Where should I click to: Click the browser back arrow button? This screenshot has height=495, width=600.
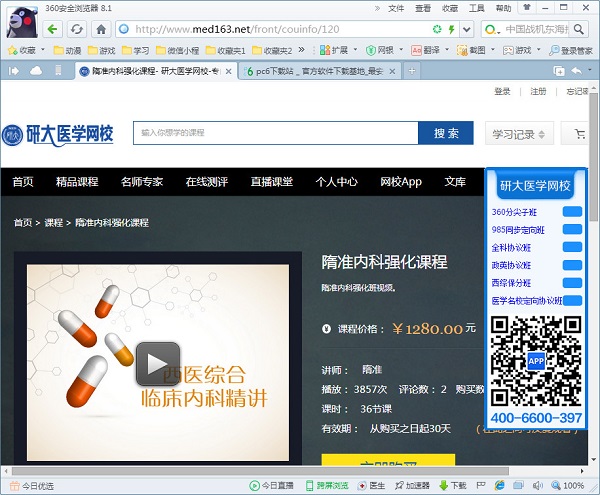coord(52,29)
